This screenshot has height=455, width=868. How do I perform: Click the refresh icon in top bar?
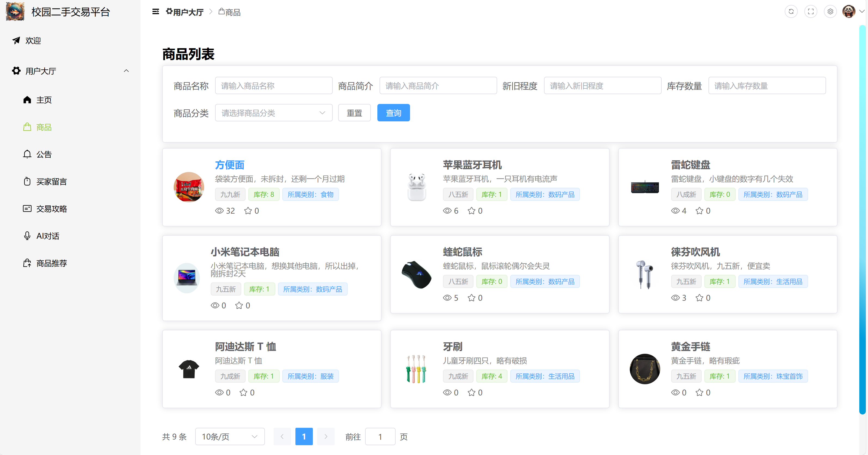click(x=791, y=12)
